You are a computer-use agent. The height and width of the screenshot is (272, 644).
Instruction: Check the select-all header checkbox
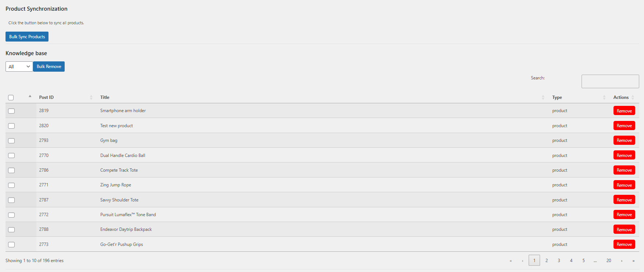[x=11, y=97]
